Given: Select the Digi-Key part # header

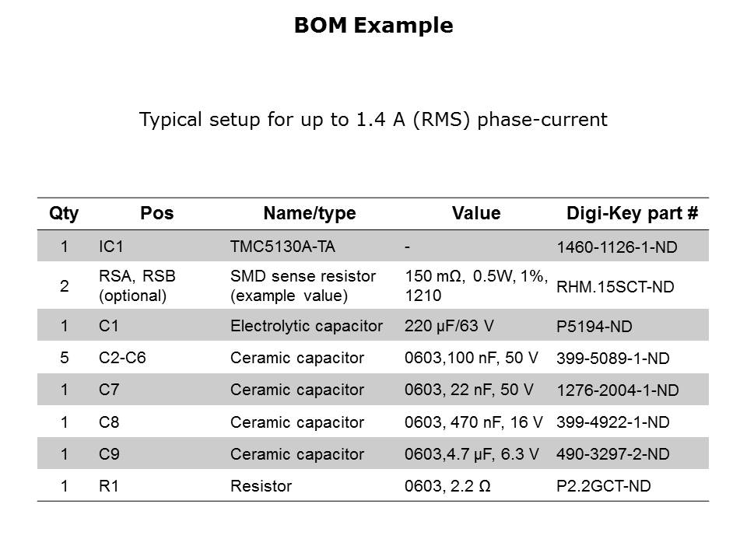Looking at the screenshot, I should tap(632, 213).
